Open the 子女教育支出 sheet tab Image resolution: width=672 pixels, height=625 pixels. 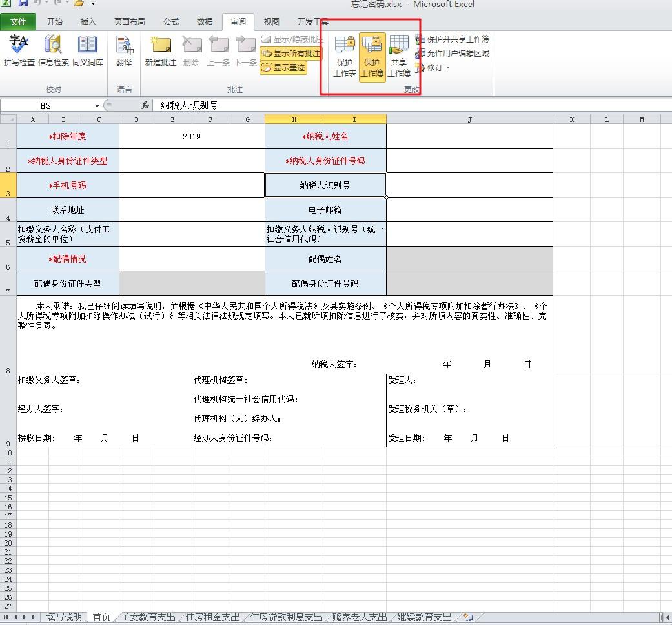tap(148, 617)
